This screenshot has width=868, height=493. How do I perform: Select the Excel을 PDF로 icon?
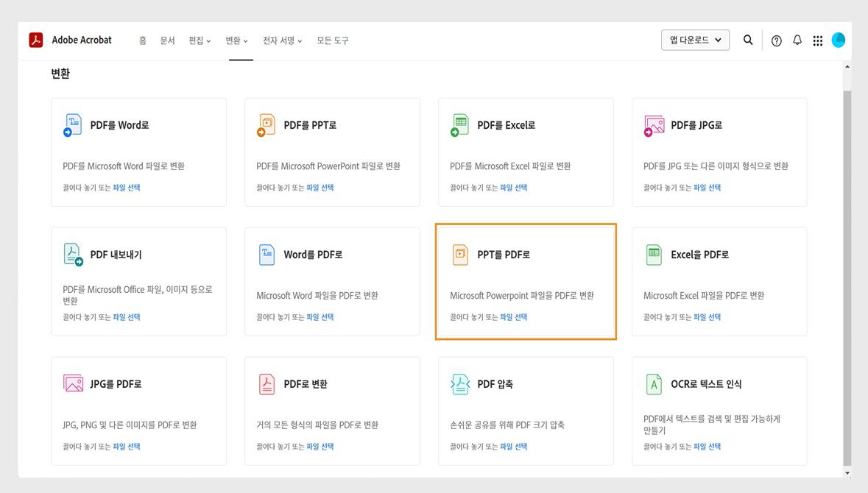pyautogui.click(x=653, y=254)
